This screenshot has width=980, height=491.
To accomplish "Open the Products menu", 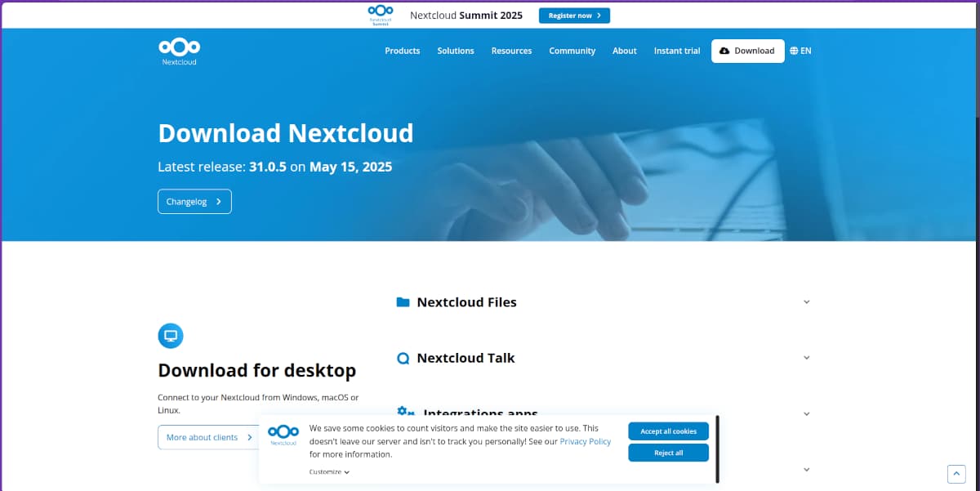I will pos(403,51).
